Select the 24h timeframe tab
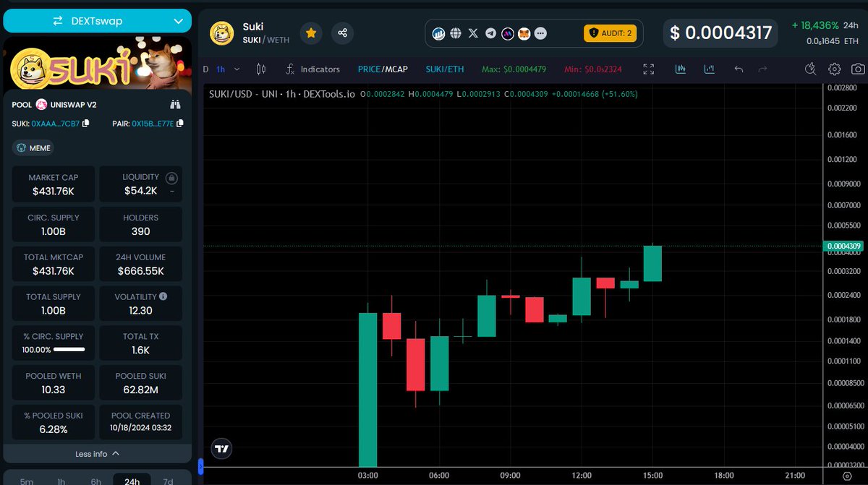868x485 pixels. point(132,480)
